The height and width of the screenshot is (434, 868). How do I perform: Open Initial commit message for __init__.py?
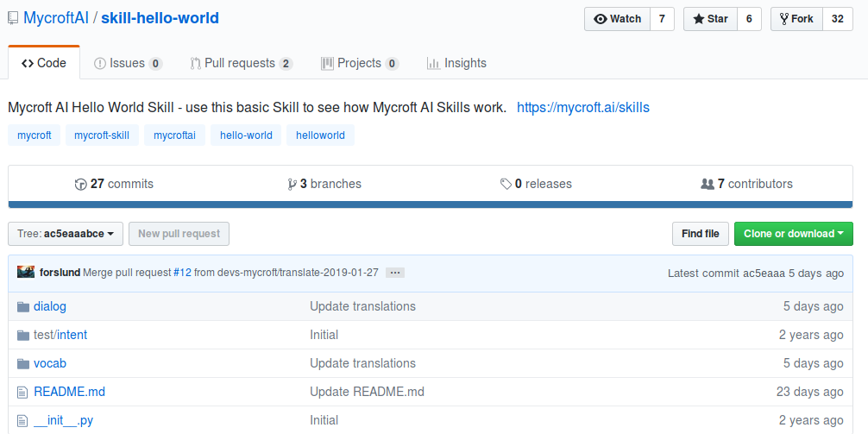[x=324, y=420]
